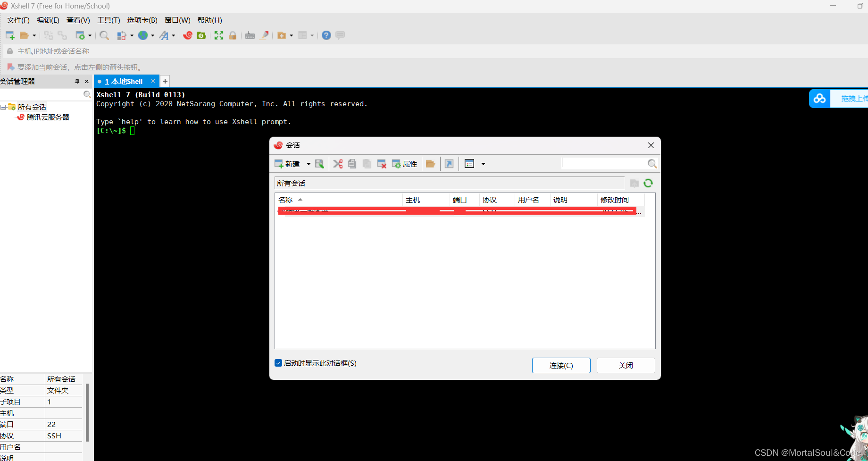Screen dimensions: 868x461
Task: Open the 新建 dropdown arrow in dialog
Action: [309, 164]
